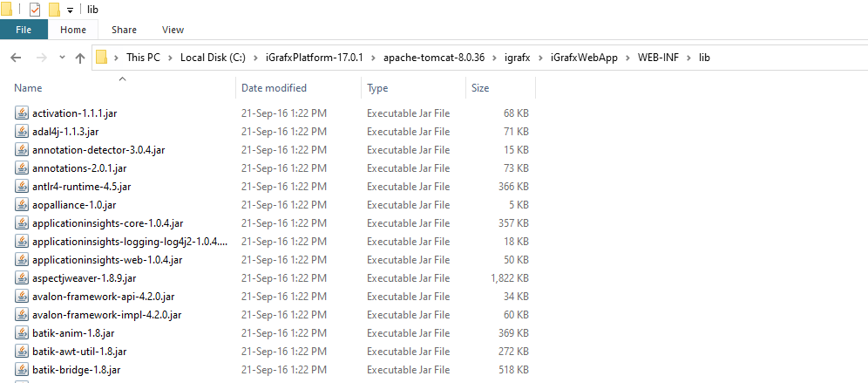Expand the chevron after This PC breadcrumb
This screenshot has width=868, height=383.
point(170,58)
